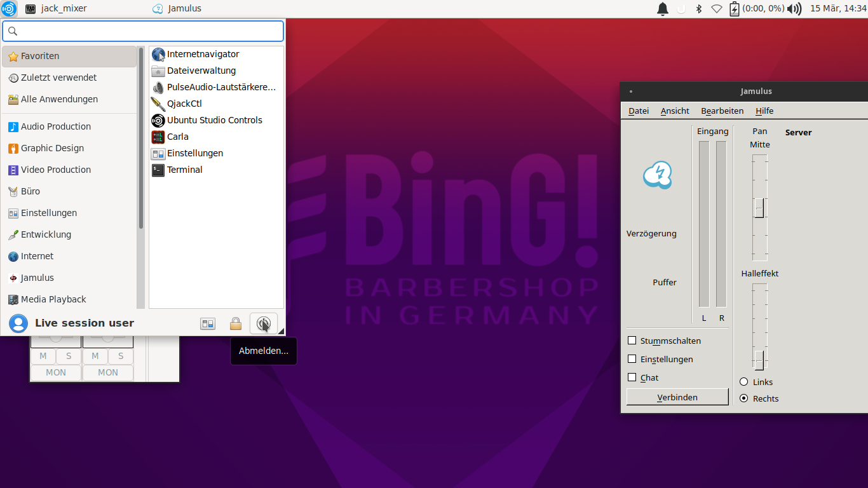Click the Abmelden logout icon
868x488 pixels.
(x=263, y=323)
